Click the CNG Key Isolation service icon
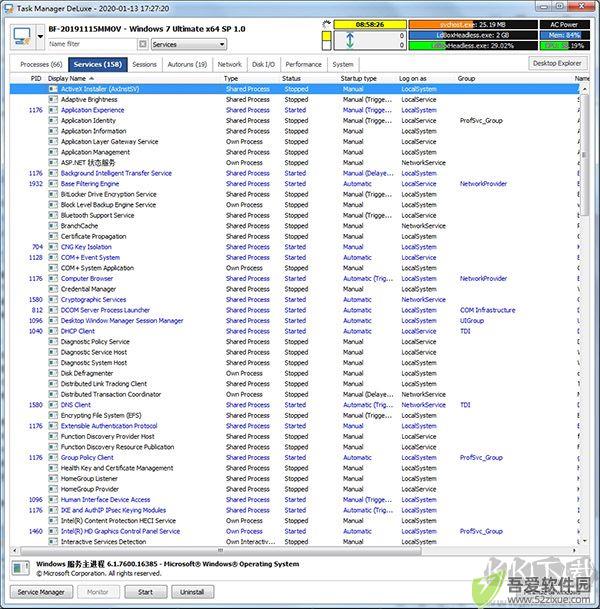Viewport: 600px width, 609px height. 53,247
